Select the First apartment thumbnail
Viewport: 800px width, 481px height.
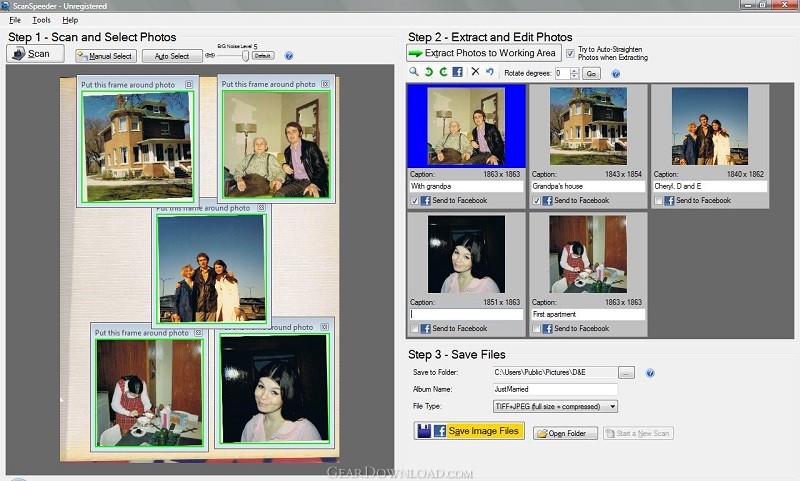tap(588, 254)
